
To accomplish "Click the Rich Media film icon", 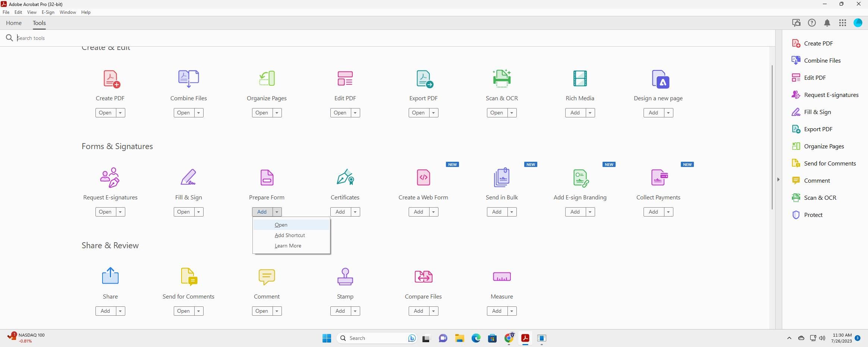I will [x=580, y=79].
